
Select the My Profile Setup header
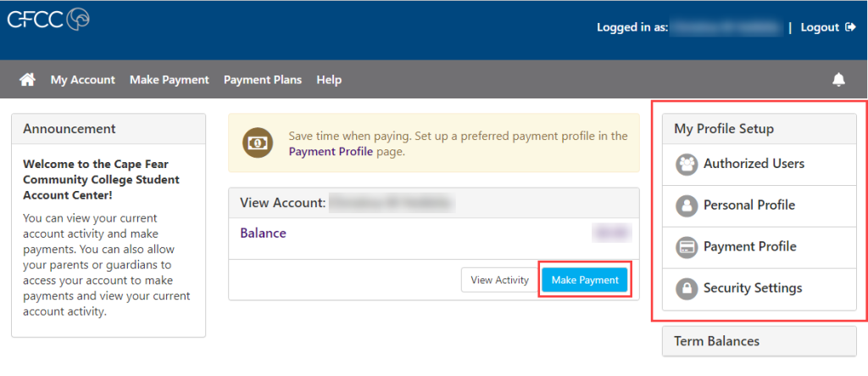[724, 129]
